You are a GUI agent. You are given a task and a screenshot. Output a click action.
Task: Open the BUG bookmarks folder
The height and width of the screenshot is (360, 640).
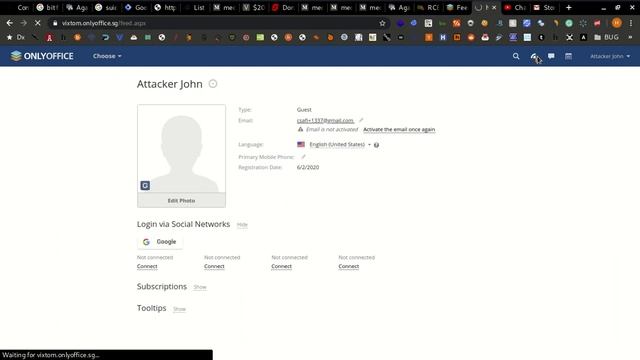(607, 37)
